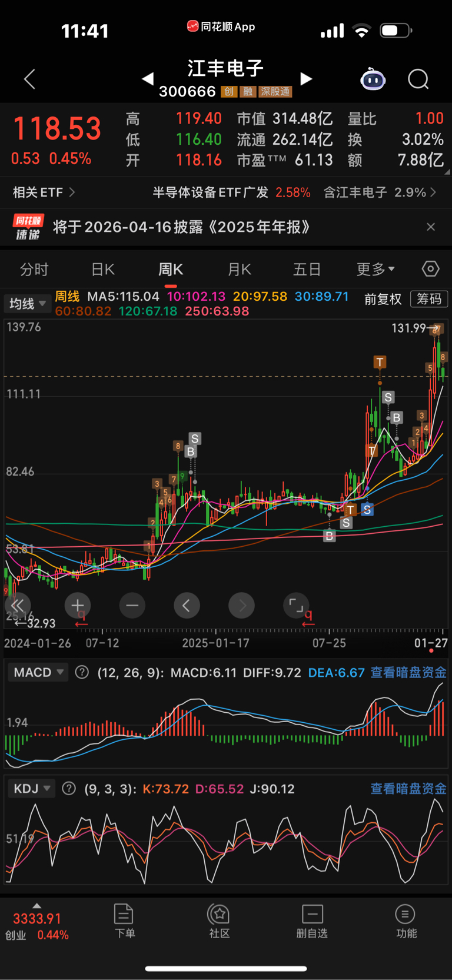This screenshot has width=452, height=980.
Task: Tap the 创 board tag badge
Action: (x=228, y=92)
